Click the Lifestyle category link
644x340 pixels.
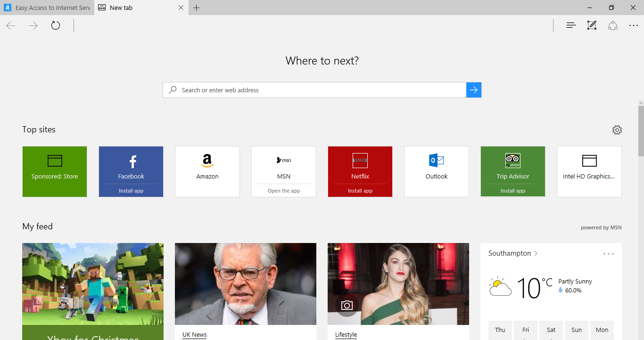click(x=346, y=334)
